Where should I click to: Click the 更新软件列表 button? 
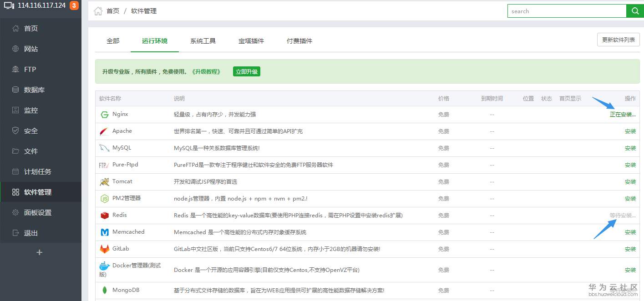coord(619,40)
